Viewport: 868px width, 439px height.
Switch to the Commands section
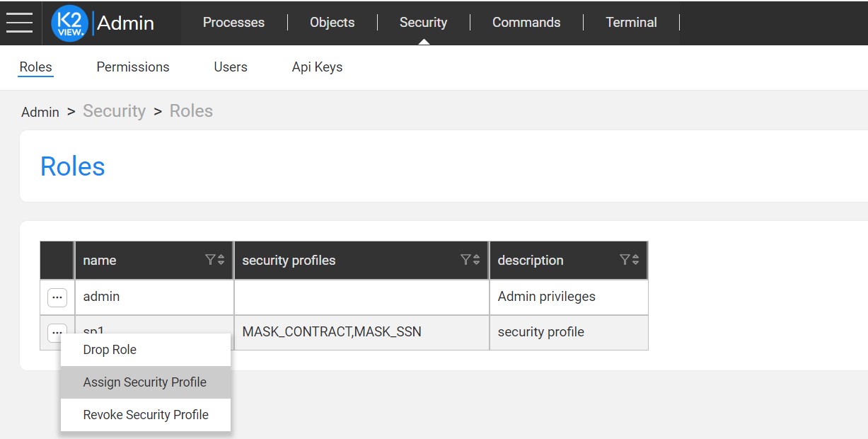[x=526, y=23]
